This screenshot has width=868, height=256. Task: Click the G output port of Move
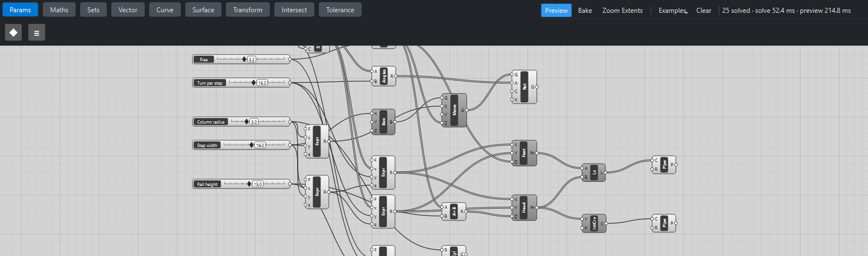(467, 110)
